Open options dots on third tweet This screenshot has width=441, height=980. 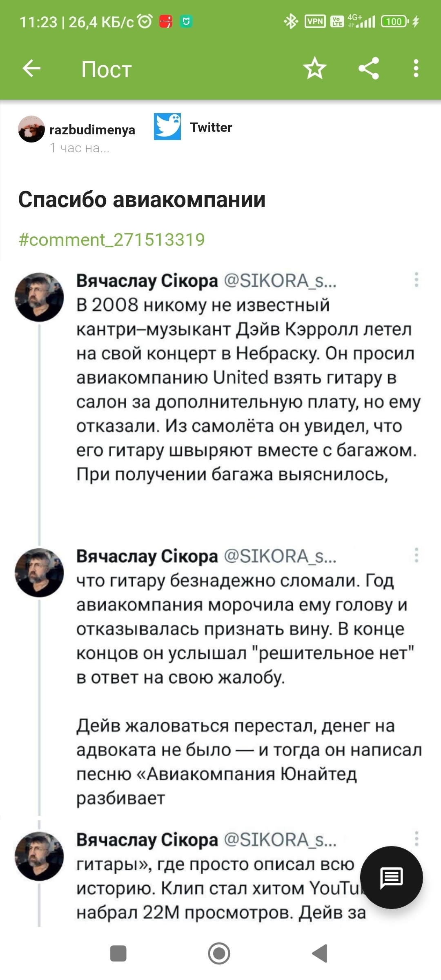416,839
